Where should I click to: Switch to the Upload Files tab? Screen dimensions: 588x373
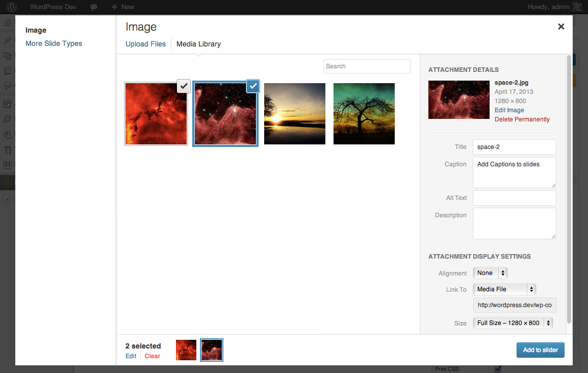(x=145, y=44)
